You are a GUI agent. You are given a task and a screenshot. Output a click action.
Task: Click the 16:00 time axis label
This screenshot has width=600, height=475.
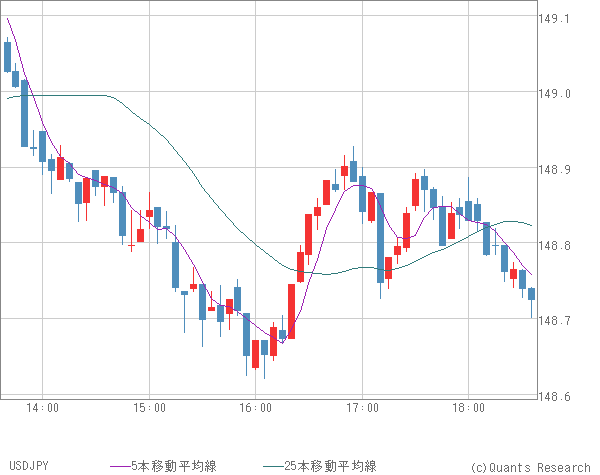click(x=256, y=408)
